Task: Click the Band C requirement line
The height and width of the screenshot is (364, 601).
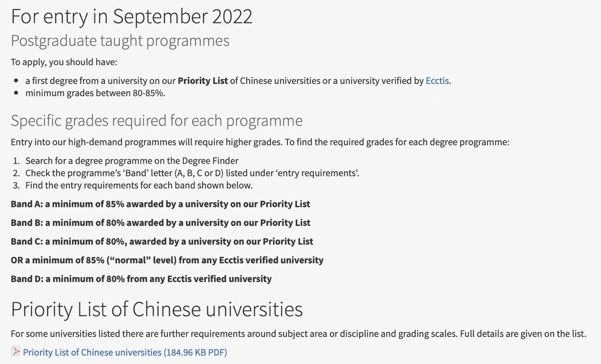Action: (x=162, y=242)
